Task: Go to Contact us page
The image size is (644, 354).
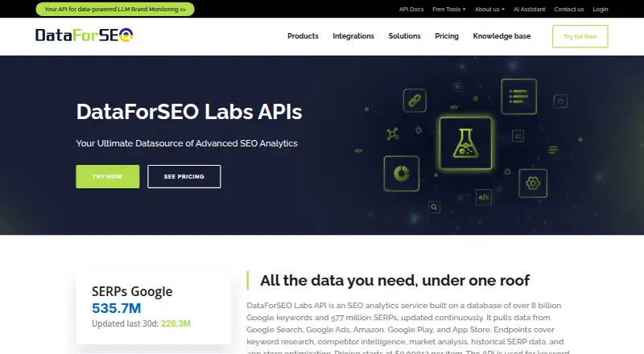Action: point(569,9)
